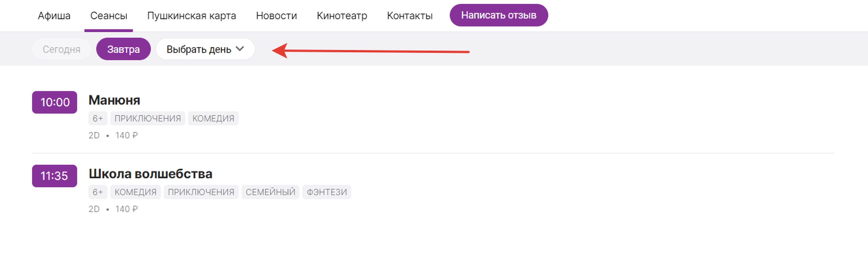Click the ПРИКЛЮЧЕНИЯ tag under Манюня
Image resolution: width=868 pixels, height=271 pixels.
(148, 119)
